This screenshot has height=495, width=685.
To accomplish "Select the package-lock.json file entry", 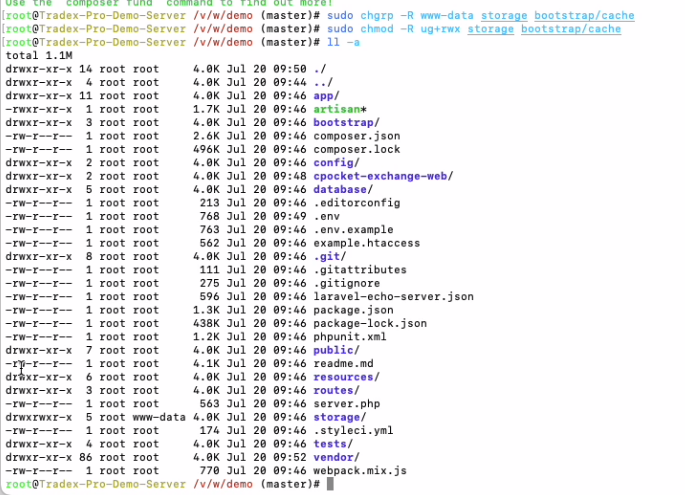I will [x=369, y=324].
